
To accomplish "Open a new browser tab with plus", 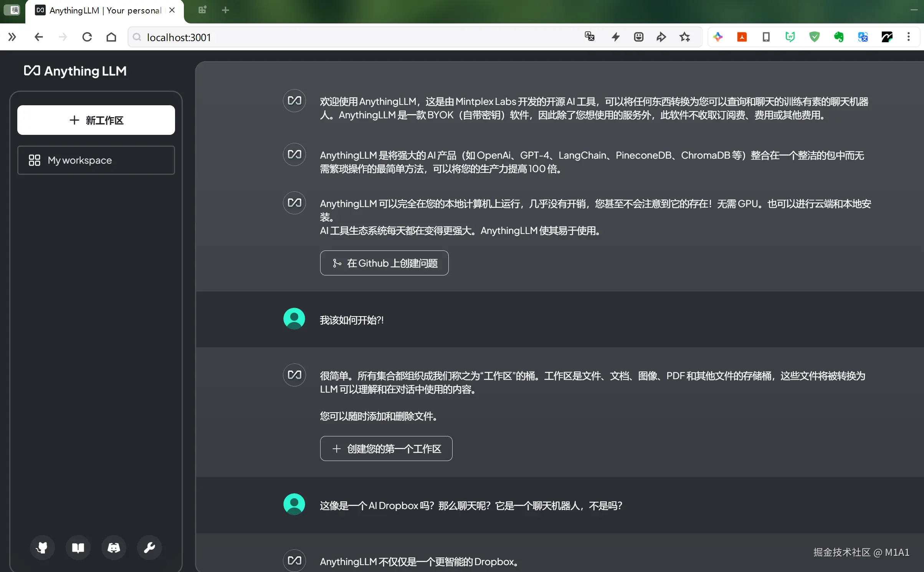I will point(225,10).
